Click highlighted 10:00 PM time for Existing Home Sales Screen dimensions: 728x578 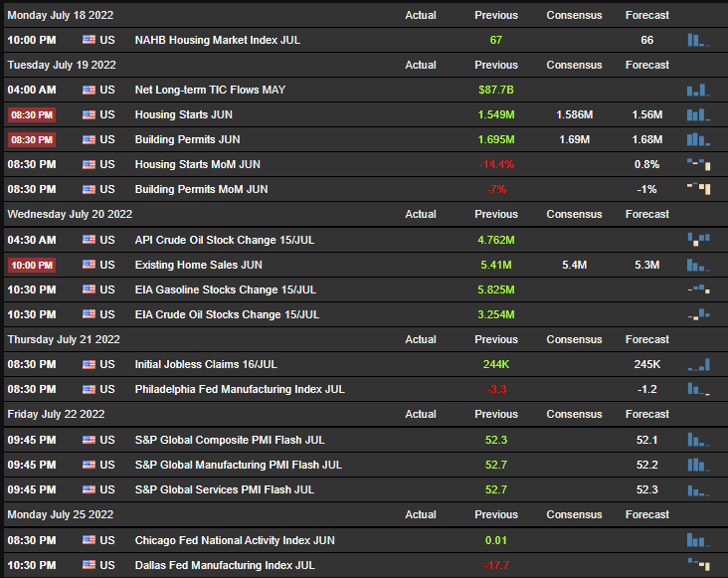32,265
